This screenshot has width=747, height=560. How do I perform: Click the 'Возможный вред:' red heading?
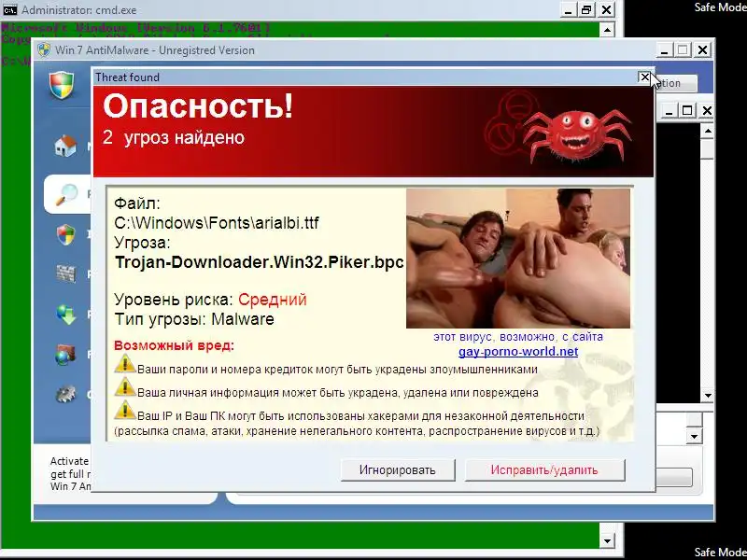point(174,345)
